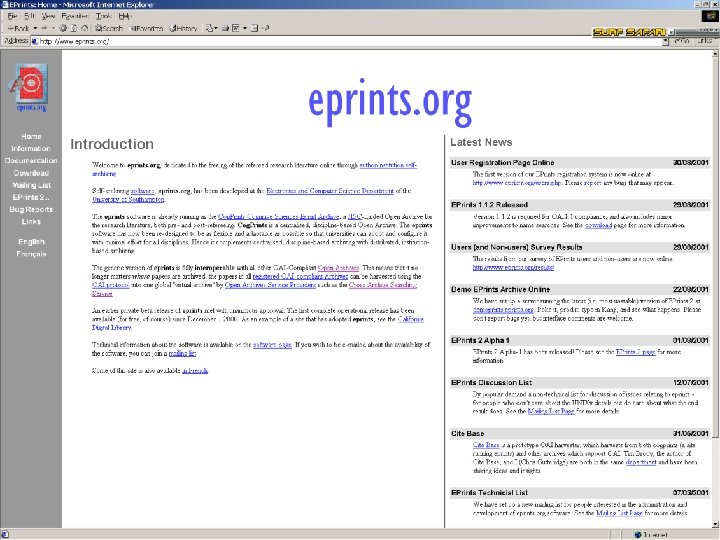Reload the page with the Refresh icon
The image size is (720, 540).
(x=74, y=28)
